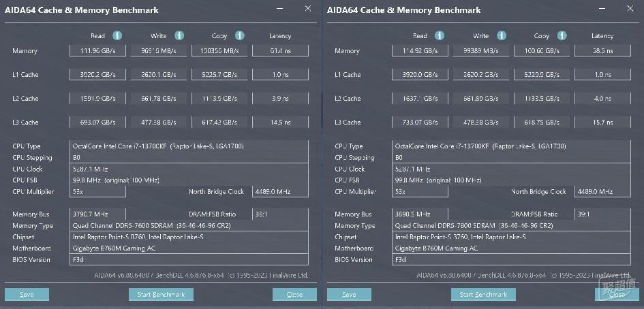Select Memory Copy 100.60 GB/s value
The width and height of the screenshot is (644, 309).
[542, 51]
